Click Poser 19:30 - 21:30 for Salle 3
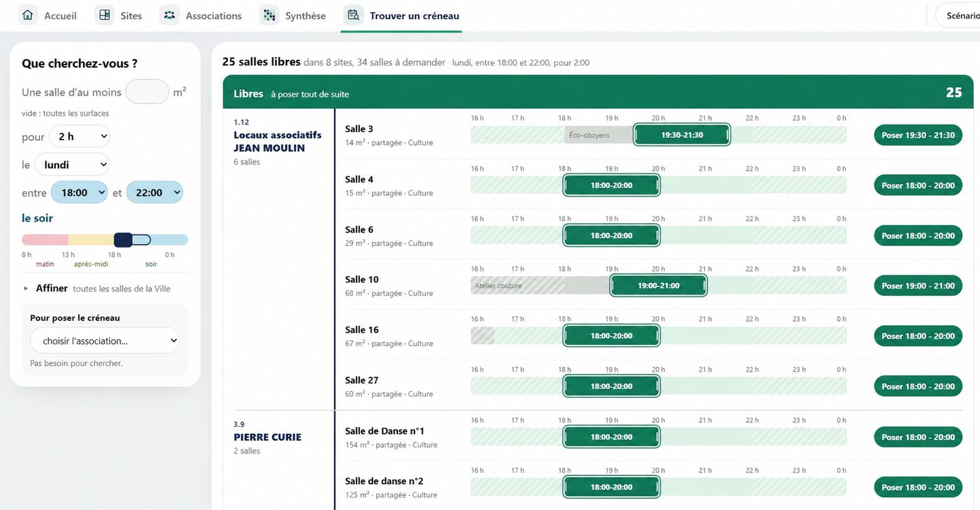The height and width of the screenshot is (510, 980). point(918,135)
